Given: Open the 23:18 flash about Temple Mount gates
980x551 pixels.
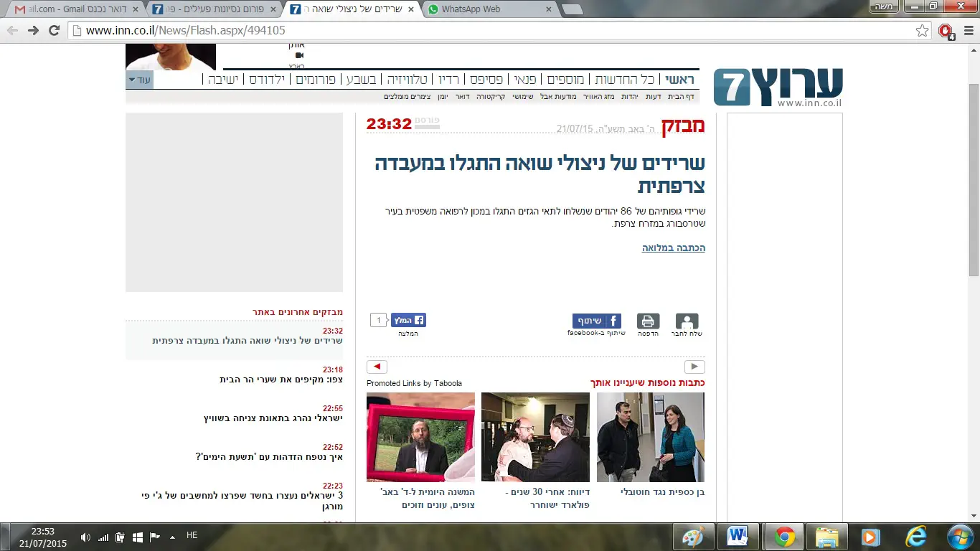Looking at the screenshot, I should pyautogui.click(x=281, y=380).
